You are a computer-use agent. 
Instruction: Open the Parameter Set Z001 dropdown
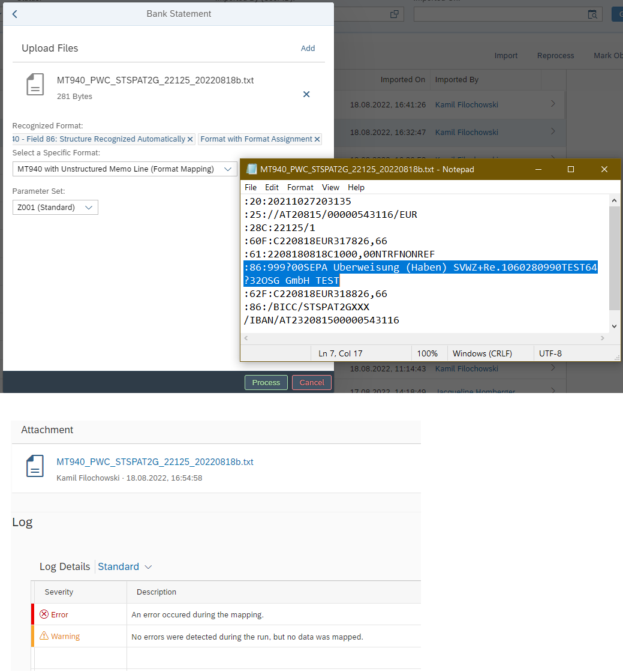click(89, 208)
